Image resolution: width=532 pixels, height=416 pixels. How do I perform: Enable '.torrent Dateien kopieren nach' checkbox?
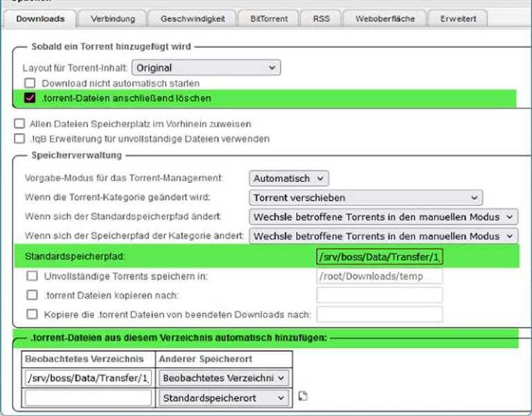(32, 295)
